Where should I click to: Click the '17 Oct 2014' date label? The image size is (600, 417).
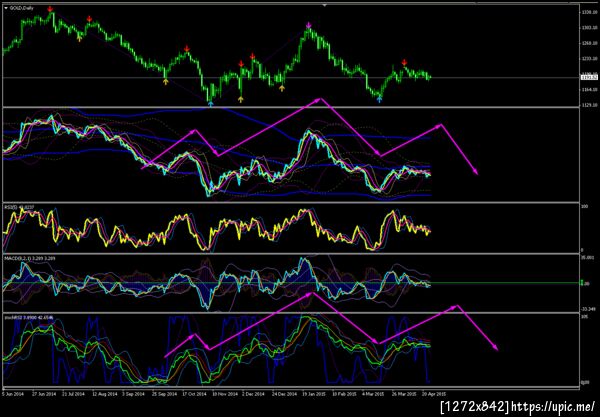point(194,394)
